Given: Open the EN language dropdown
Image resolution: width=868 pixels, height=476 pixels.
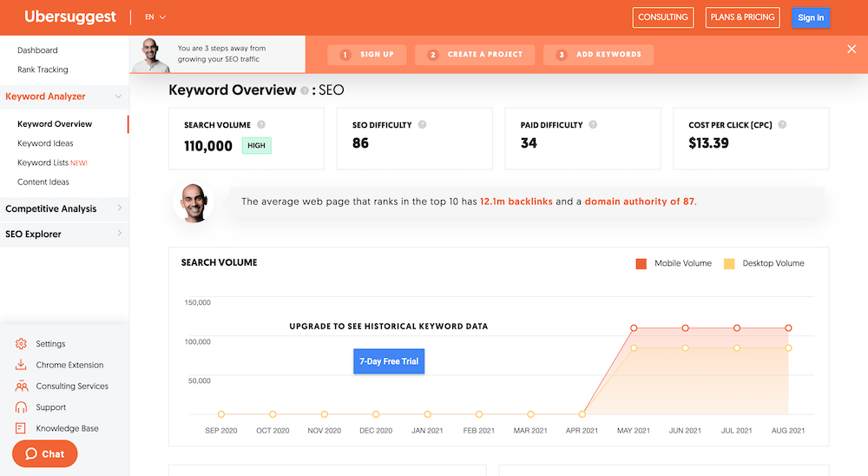Looking at the screenshot, I should [x=155, y=17].
